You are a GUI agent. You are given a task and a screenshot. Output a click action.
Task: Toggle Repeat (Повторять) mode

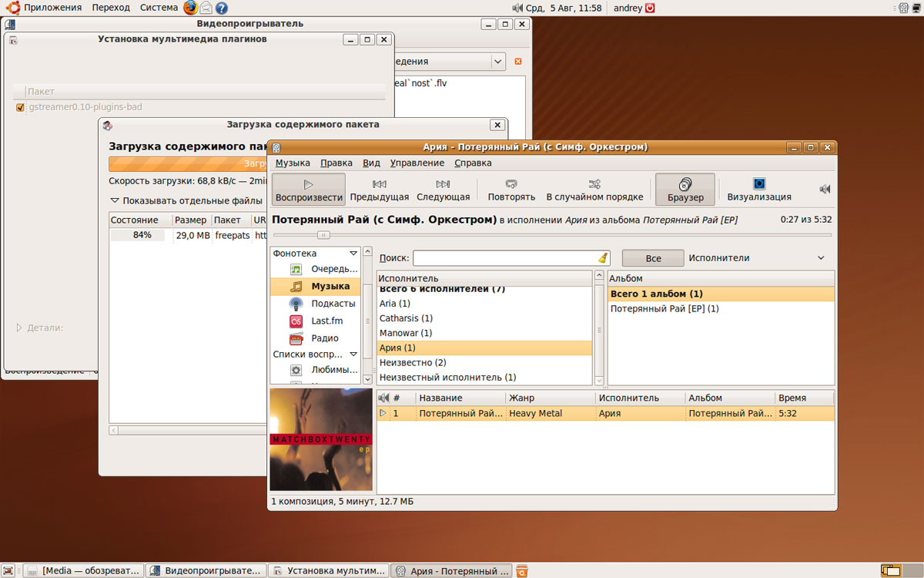[511, 190]
